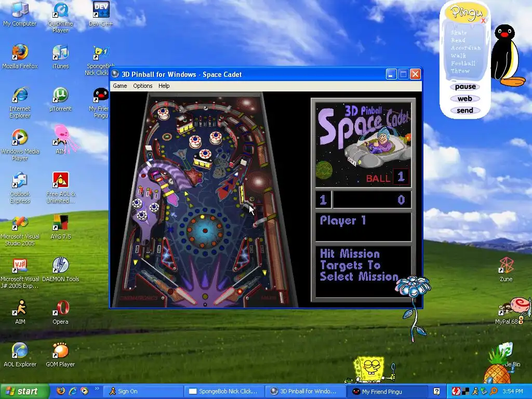532x399 pixels.
Task: Click the pinball plunger
Action: (281, 297)
